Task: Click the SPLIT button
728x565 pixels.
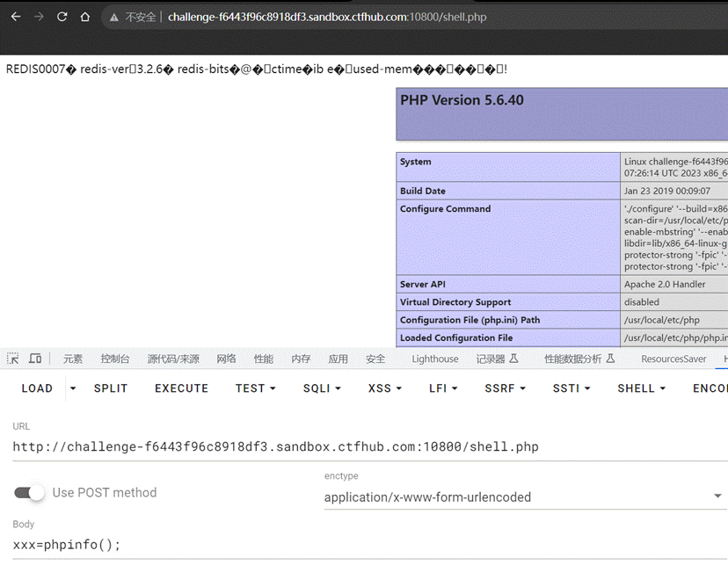Action: [111, 388]
